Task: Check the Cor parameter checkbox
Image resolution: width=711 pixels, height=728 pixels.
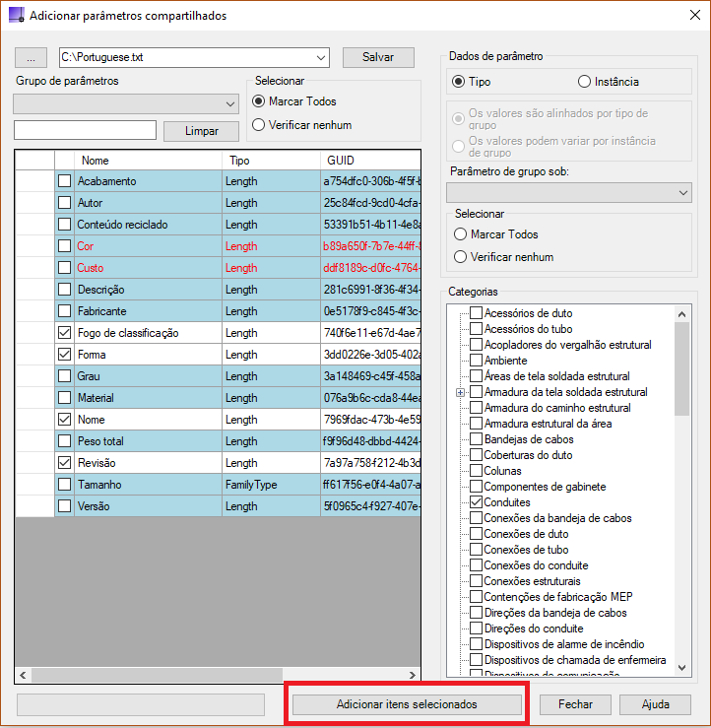Action: click(x=65, y=246)
